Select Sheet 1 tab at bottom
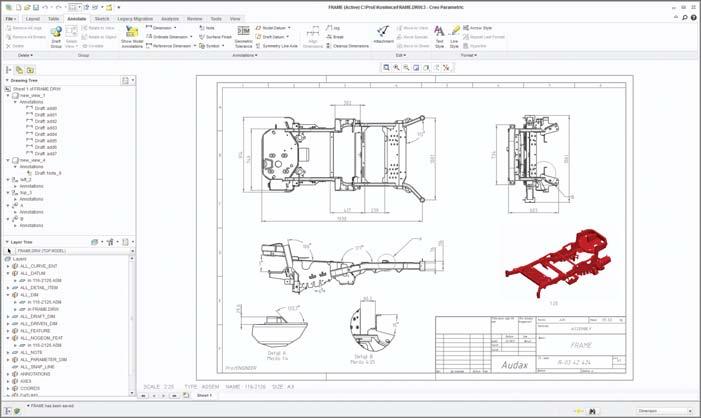Image resolution: width=701 pixels, height=418 pixels. tap(204, 395)
